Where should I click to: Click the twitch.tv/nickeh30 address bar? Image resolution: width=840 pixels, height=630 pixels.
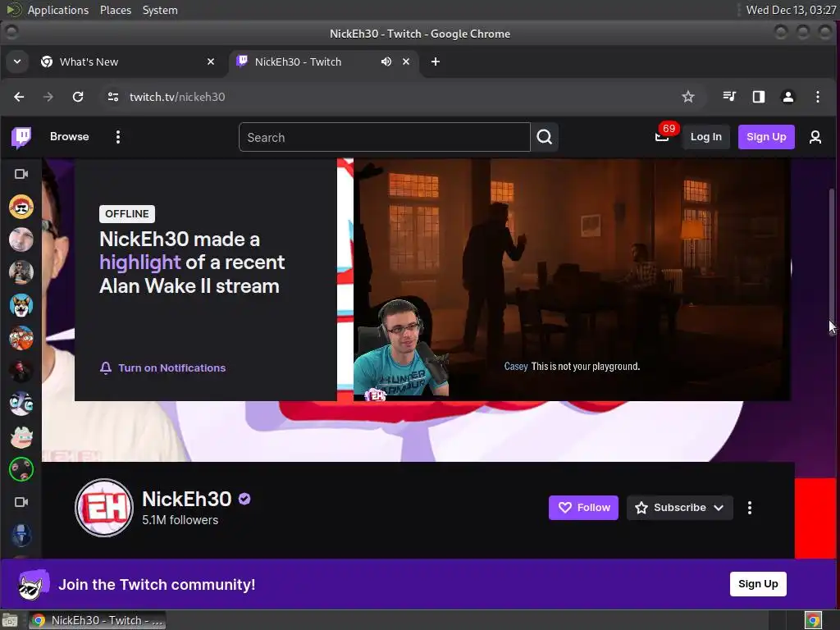177,97
